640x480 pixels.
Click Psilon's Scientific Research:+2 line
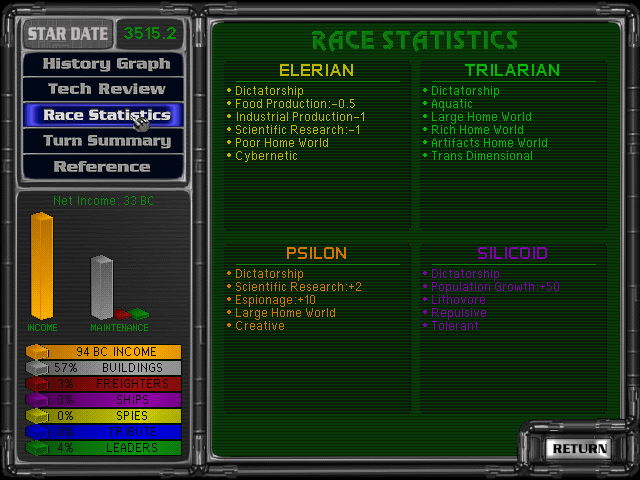pos(298,287)
